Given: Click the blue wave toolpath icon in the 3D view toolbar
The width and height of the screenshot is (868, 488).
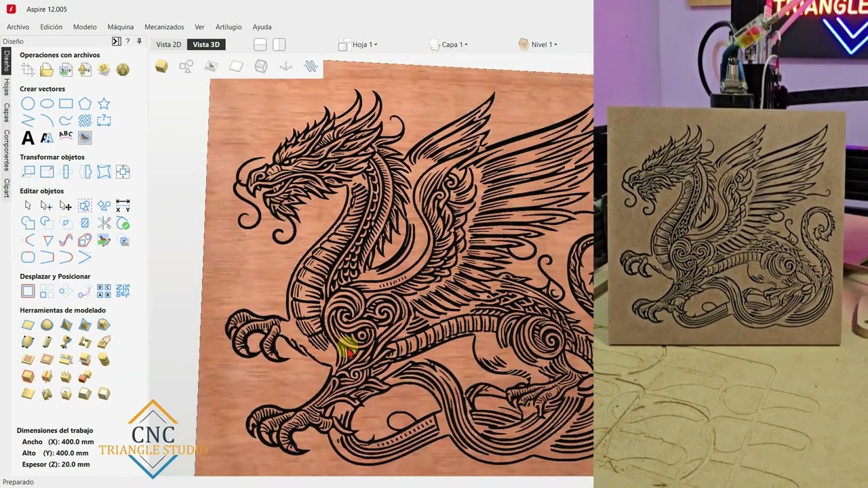Looking at the screenshot, I should pos(311,66).
